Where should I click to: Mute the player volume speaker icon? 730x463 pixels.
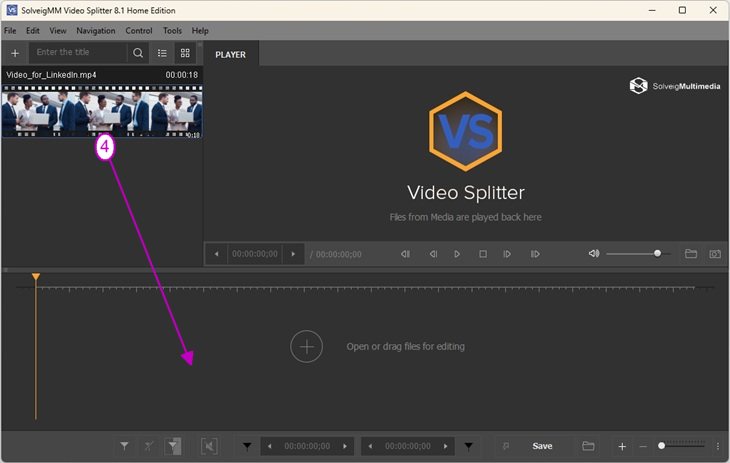tap(594, 254)
